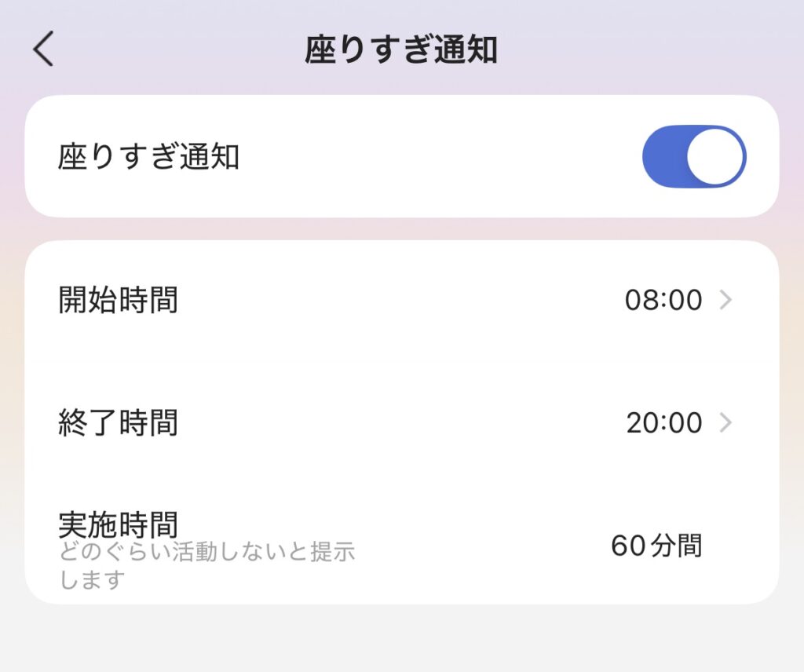Screen dimensions: 804x672
Task: Toggle the 座りすぎ通知 switch
Action: pyautogui.click(x=694, y=156)
